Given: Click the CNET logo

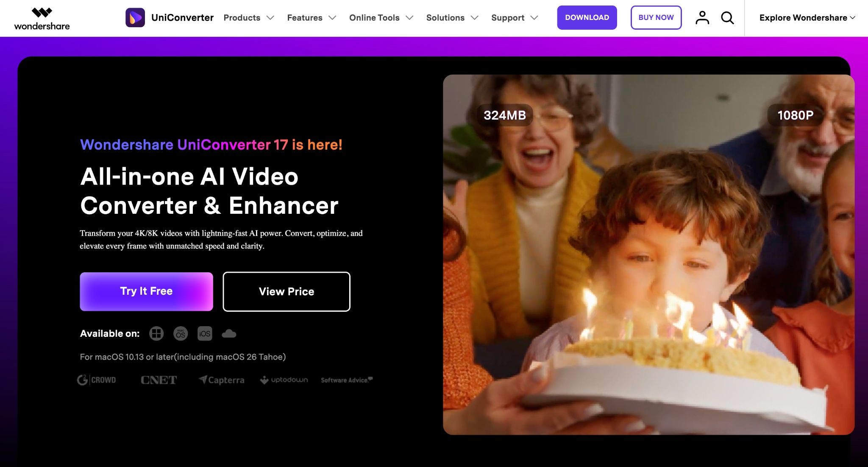Looking at the screenshot, I should (159, 380).
